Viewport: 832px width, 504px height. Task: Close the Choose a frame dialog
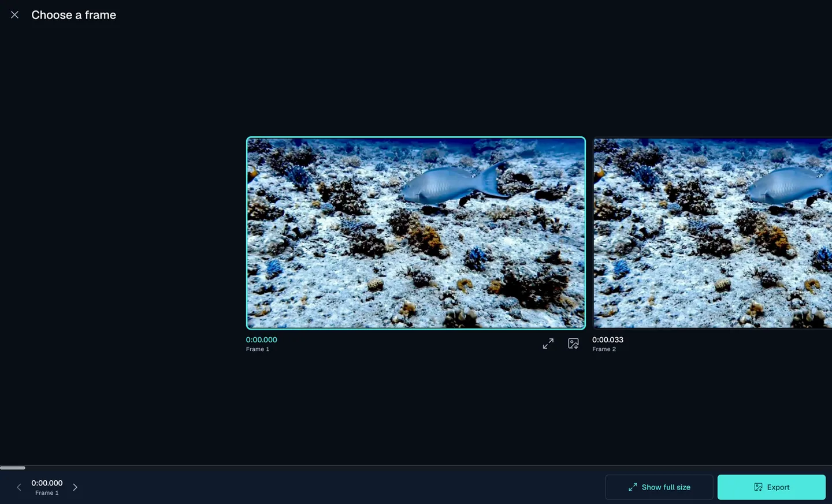pyautogui.click(x=14, y=15)
